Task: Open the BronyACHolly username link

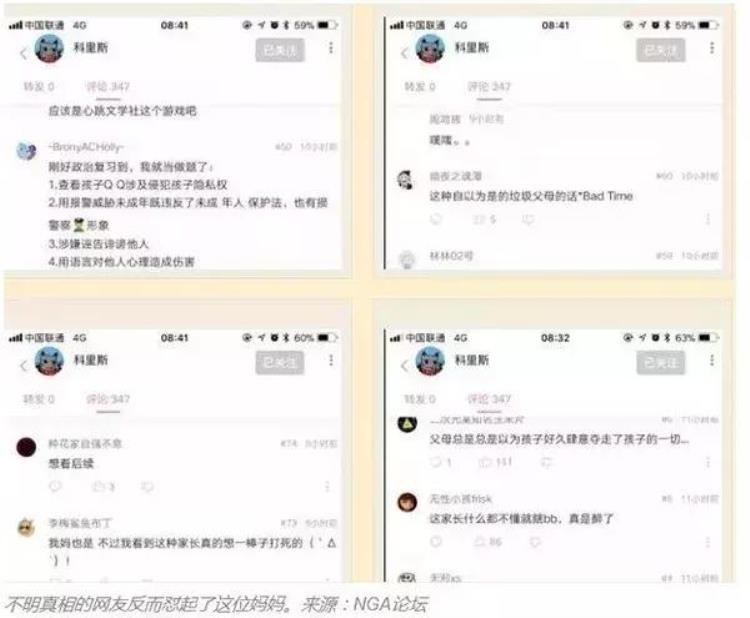Action: (86, 147)
